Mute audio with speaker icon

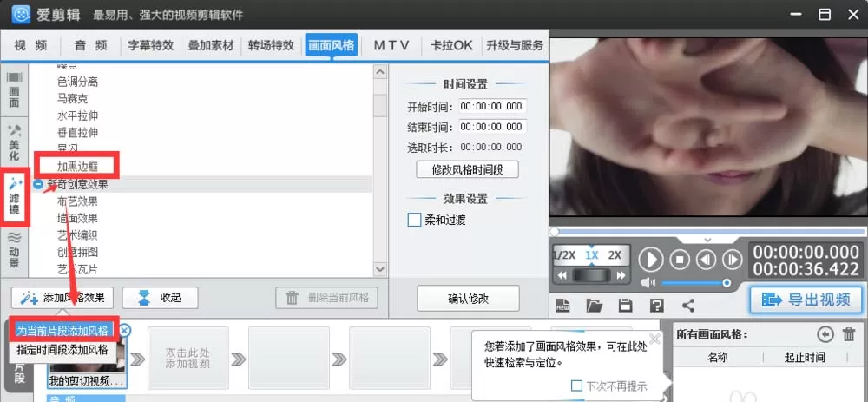(x=648, y=283)
